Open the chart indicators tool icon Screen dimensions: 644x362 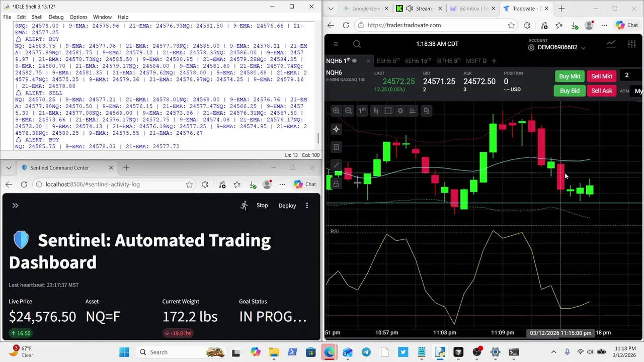click(413, 111)
